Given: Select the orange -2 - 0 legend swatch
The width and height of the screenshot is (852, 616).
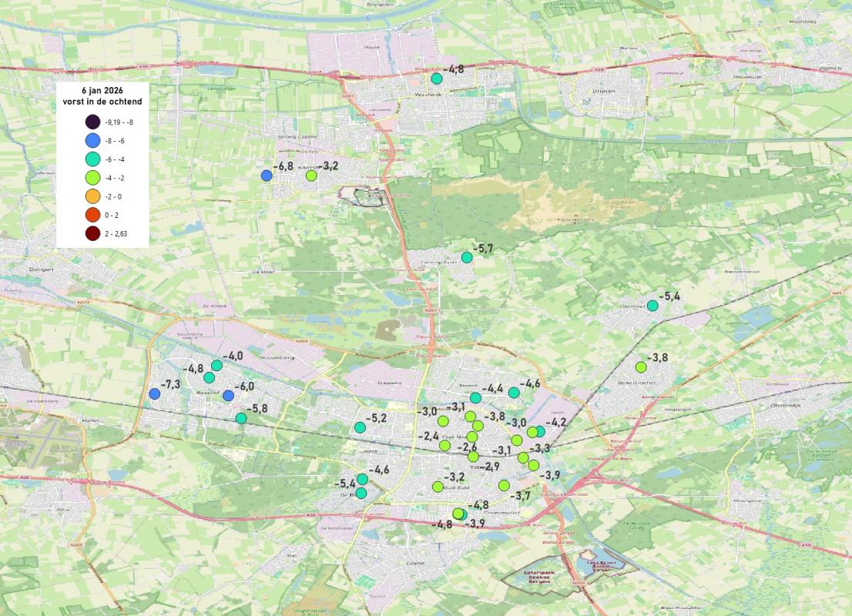Looking at the screenshot, I should 92,196.
